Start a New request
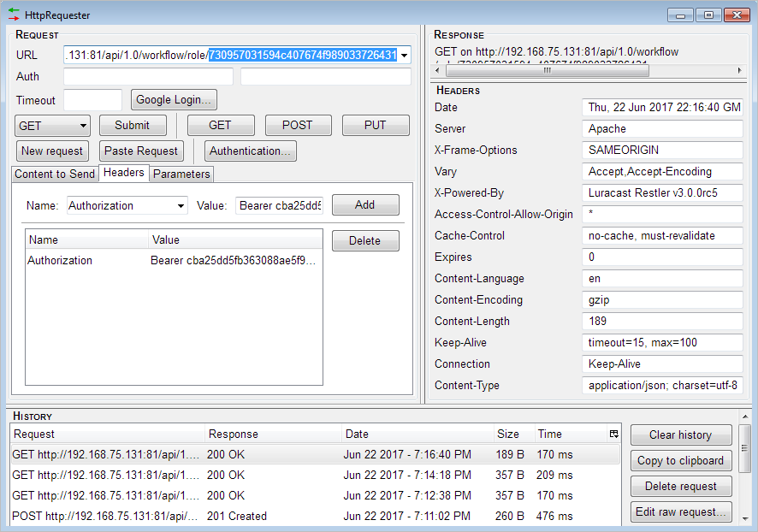The height and width of the screenshot is (532, 758). pos(52,151)
